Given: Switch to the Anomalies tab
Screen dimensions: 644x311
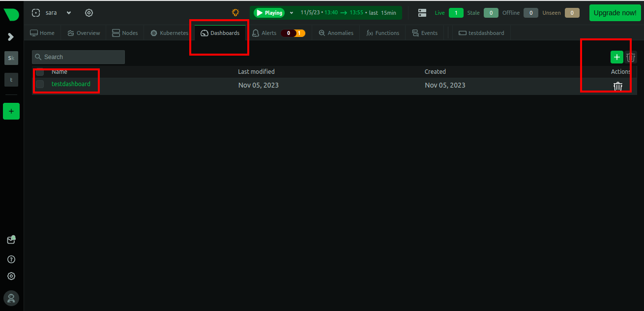Looking at the screenshot, I should [336, 33].
